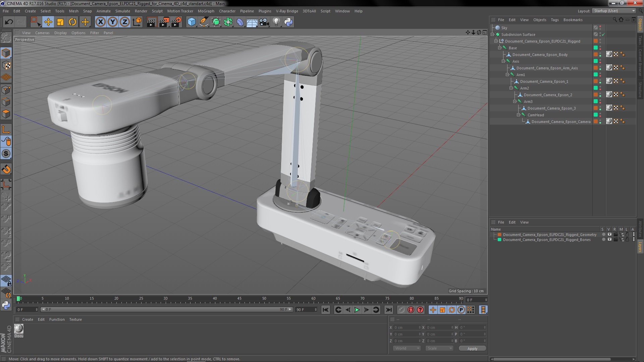This screenshot has width=644, height=362.
Task: Open the MoGraph menu
Action: pyautogui.click(x=206, y=11)
